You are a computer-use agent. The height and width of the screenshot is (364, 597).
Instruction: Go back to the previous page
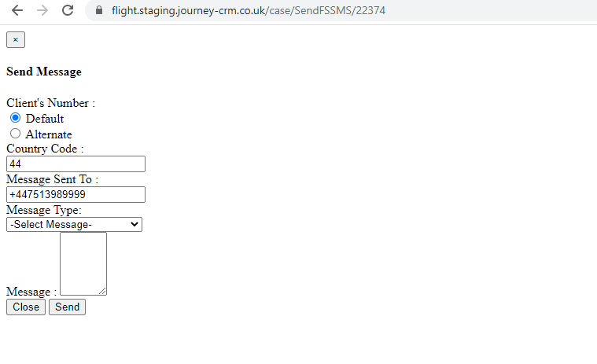(17, 11)
